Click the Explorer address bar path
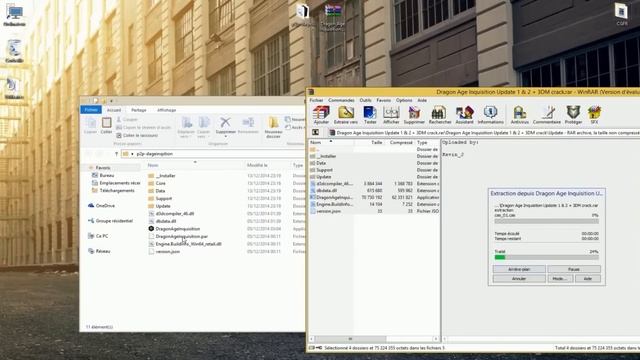 click(214, 154)
